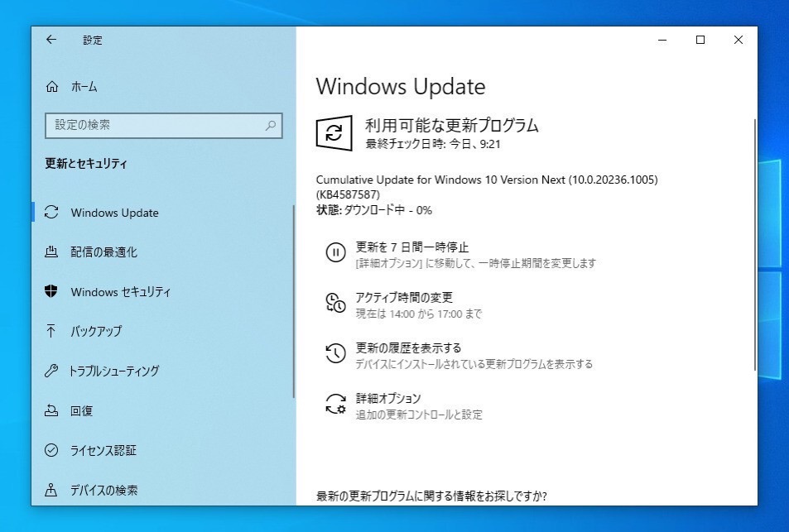The width and height of the screenshot is (789, 532).
Task: Click the 利用可能な更新プログラム heading
Action: pos(452,125)
